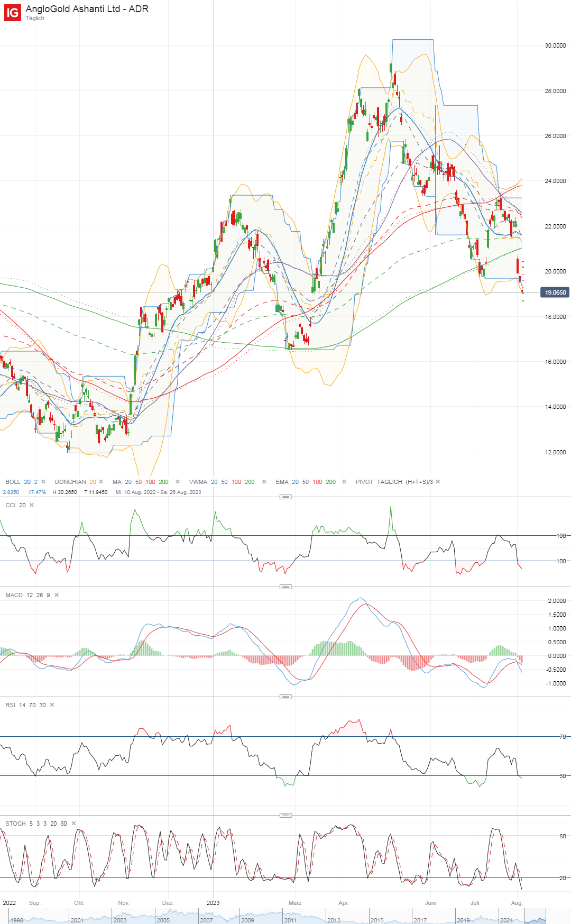The height and width of the screenshot is (924, 571).
Task: Click the date range 'Mi. 10 Aug. 2022' text
Action: click(137, 492)
